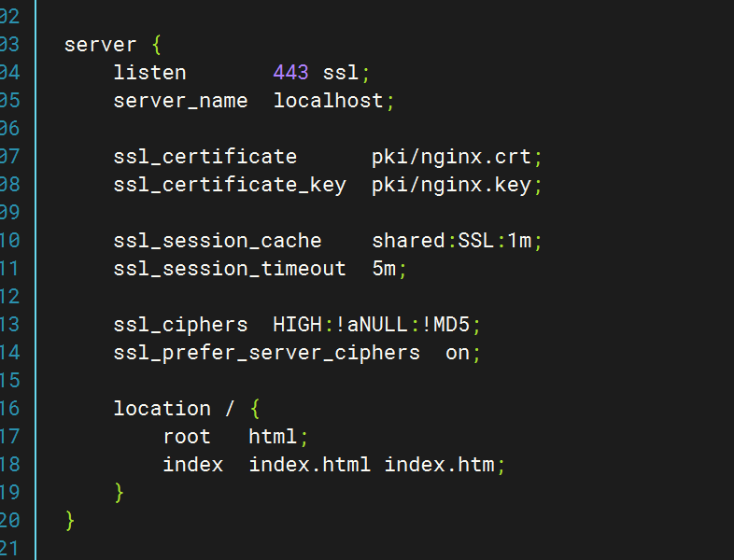Click the 'ssl_certificate' directive on line 07
Screen dimensions: 734x560
tap(205, 157)
